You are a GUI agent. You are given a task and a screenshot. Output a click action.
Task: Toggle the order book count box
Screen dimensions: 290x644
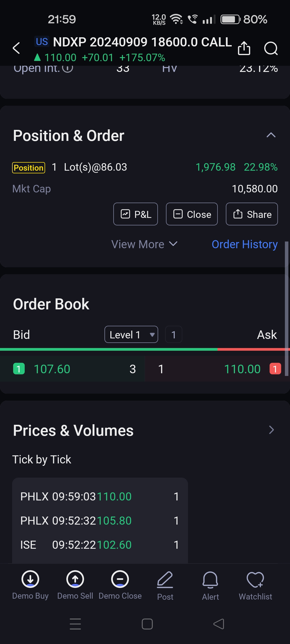click(x=174, y=334)
